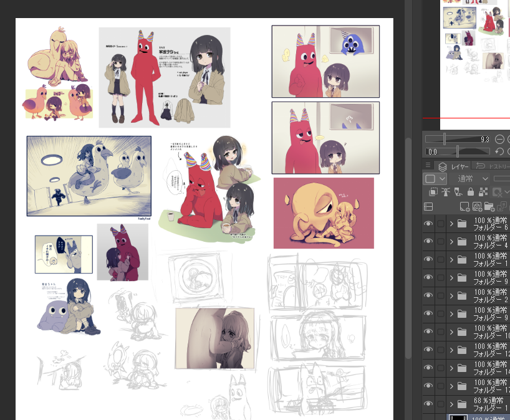The image size is (510, 420).
Task: Click the canvas vertical scrollbar
Action: point(408,249)
